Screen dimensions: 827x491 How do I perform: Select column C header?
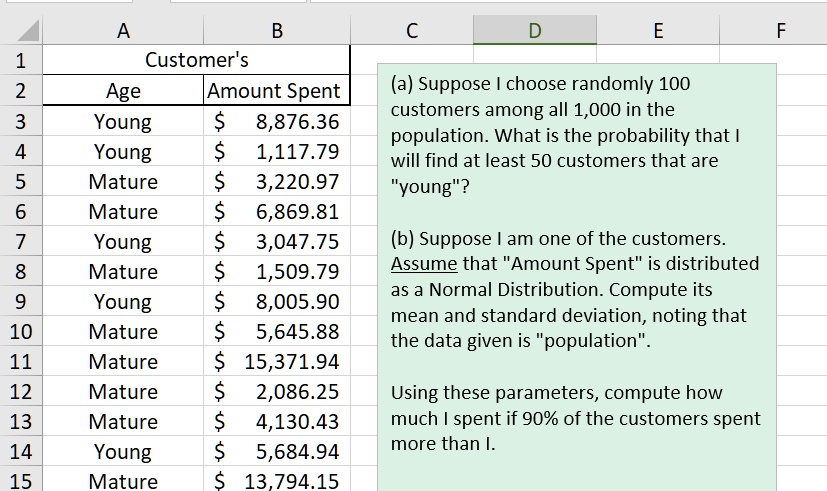click(x=412, y=31)
